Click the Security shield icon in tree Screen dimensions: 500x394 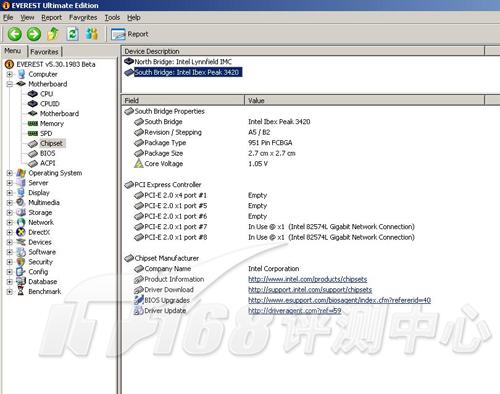tap(21, 262)
